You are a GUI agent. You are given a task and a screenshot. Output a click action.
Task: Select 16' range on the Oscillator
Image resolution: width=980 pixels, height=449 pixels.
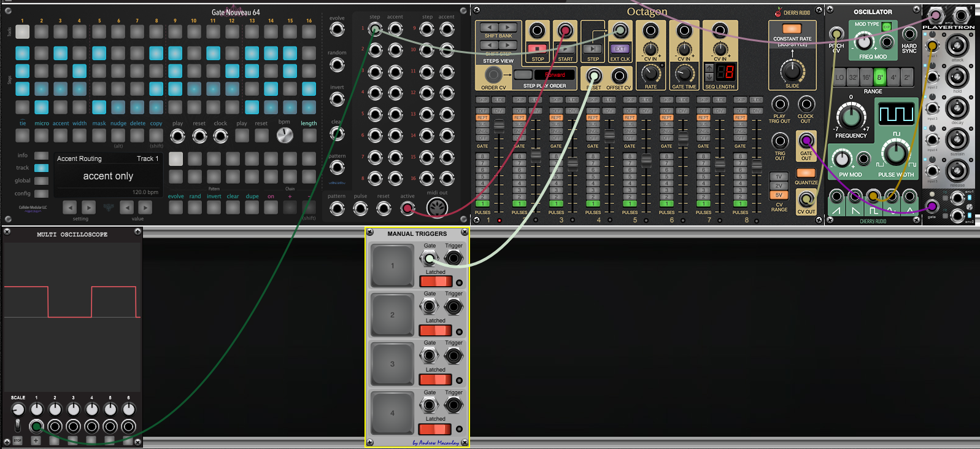866,77
